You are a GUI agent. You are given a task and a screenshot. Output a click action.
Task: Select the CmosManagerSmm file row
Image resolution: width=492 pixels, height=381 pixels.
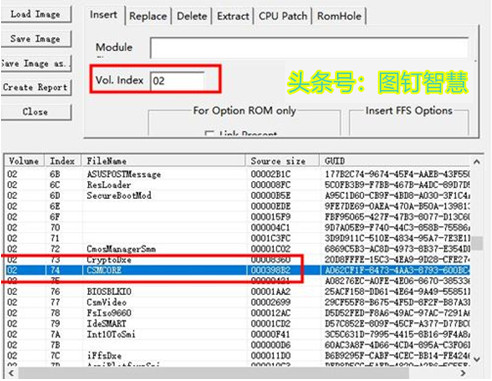point(238,249)
